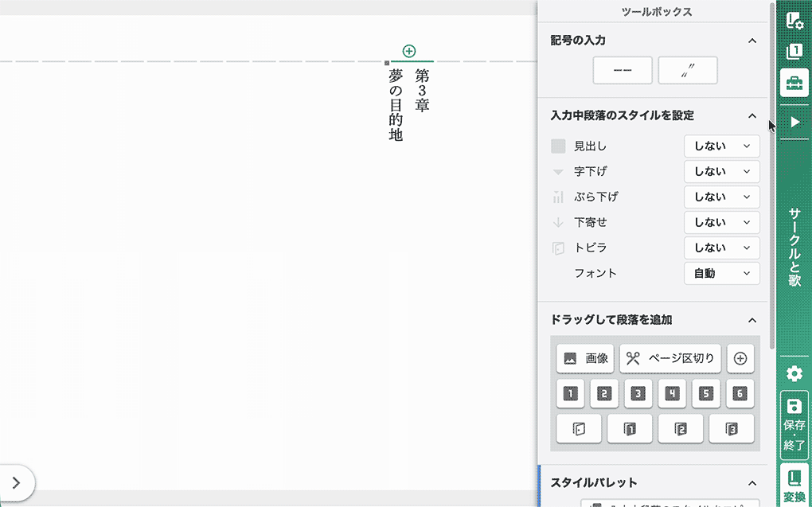Click the green plus circle above chapter heading
Image resolution: width=812 pixels, height=507 pixels.
coord(409,51)
